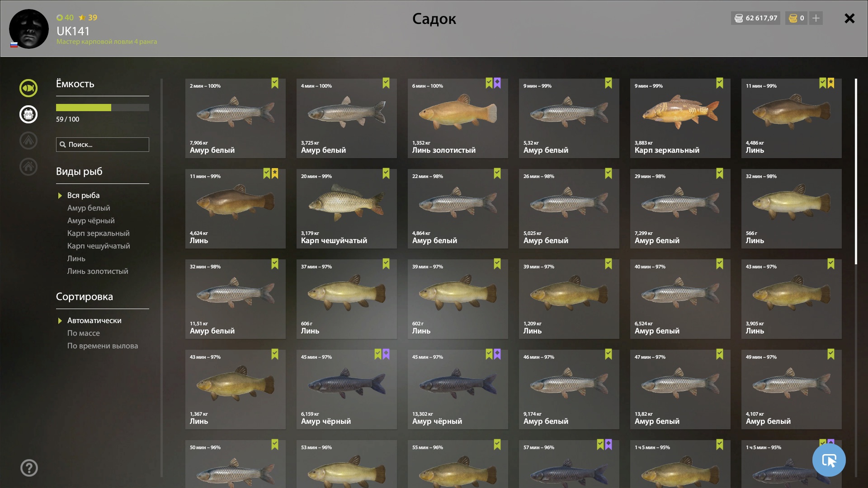The width and height of the screenshot is (868, 488).
Task: Click the silver coins balance icon
Action: pyautogui.click(x=739, y=18)
